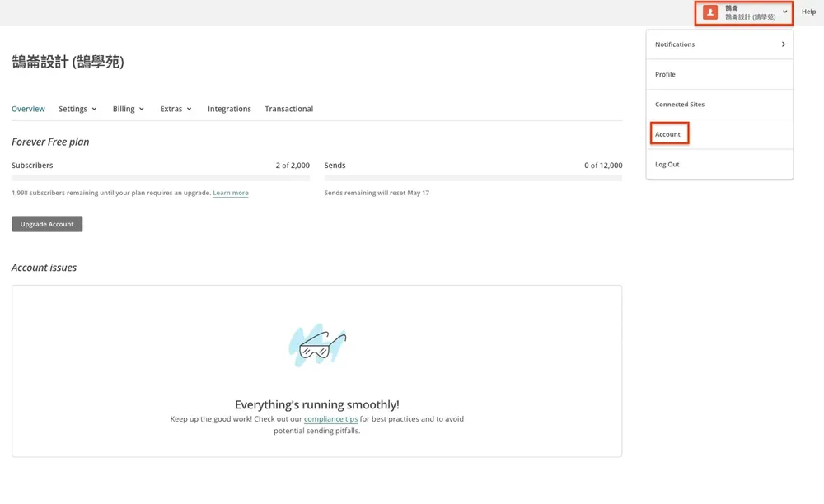Click the Sends label
The image size is (824, 504).
(x=335, y=165)
